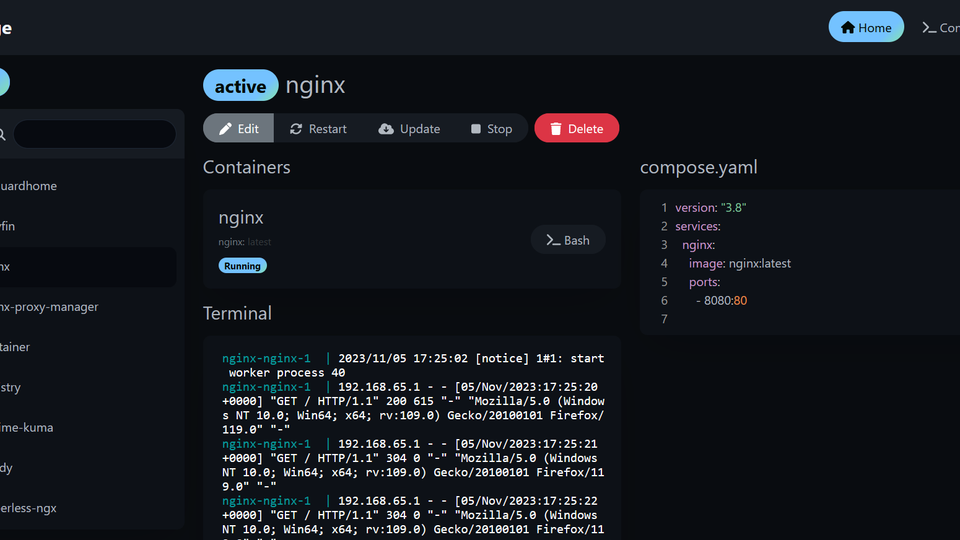960x540 pixels.
Task: Click the terminal prompt icon on Bash
Action: 553,241
